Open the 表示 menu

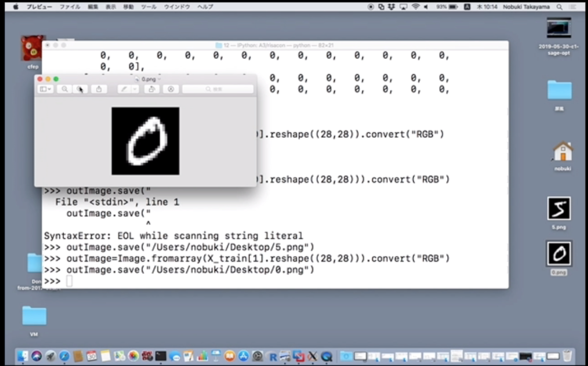111,7
